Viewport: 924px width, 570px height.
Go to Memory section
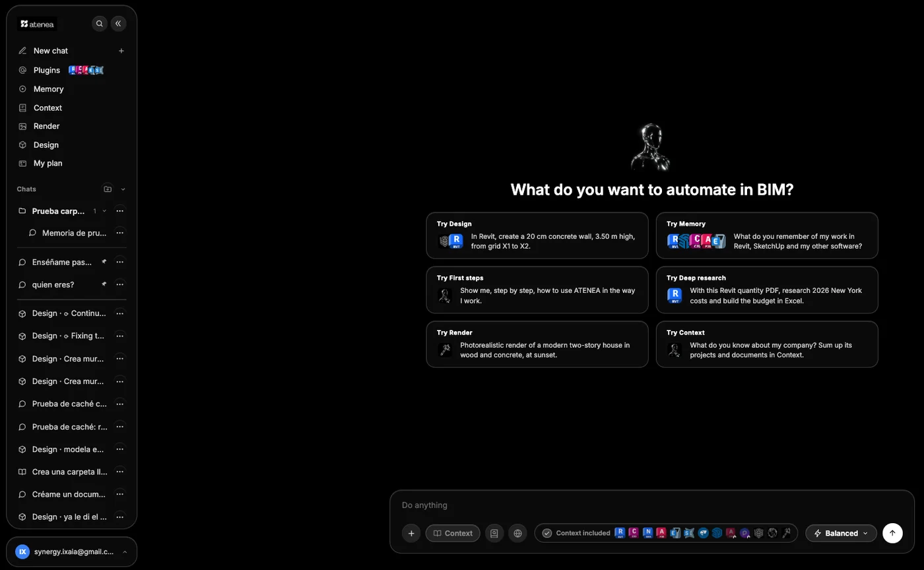[71, 89]
